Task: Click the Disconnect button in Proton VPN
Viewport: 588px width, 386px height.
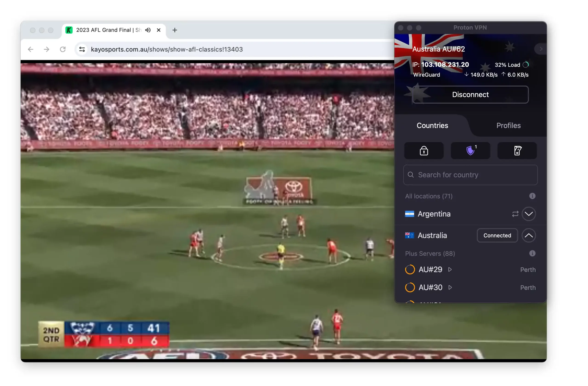Action: (x=470, y=94)
